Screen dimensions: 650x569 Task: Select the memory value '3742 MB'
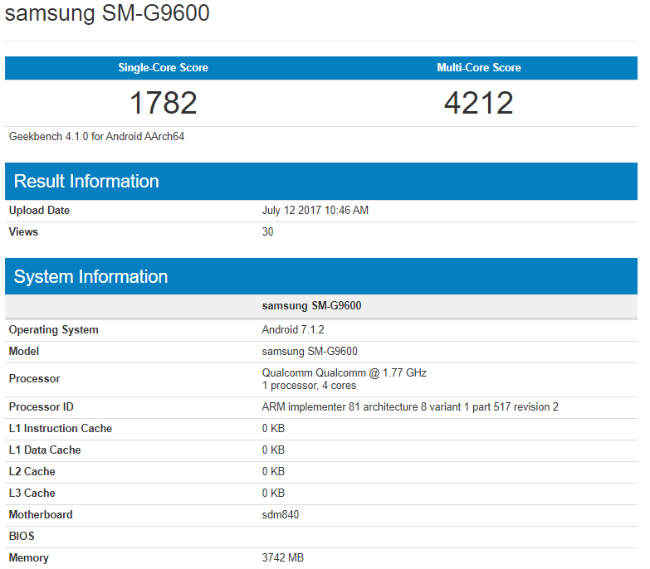[x=283, y=558]
